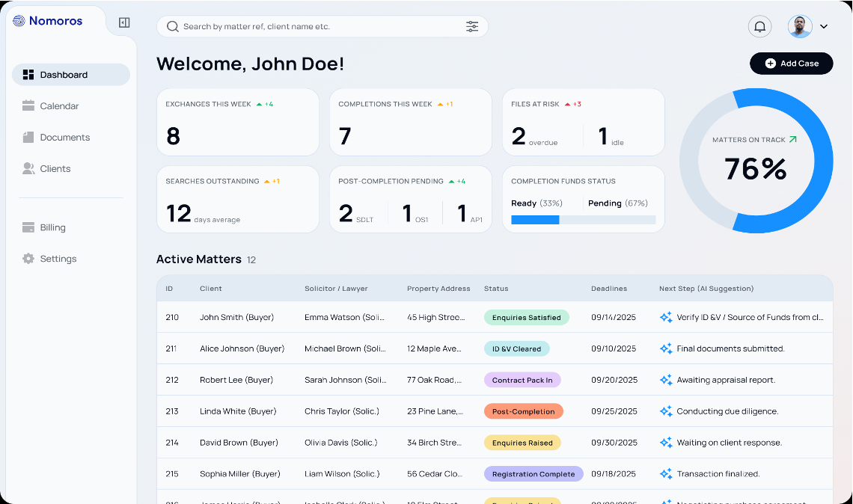This screenshot has height=504, width=853.
Task: Open search filter settings icon
Action: coord(472,27)
